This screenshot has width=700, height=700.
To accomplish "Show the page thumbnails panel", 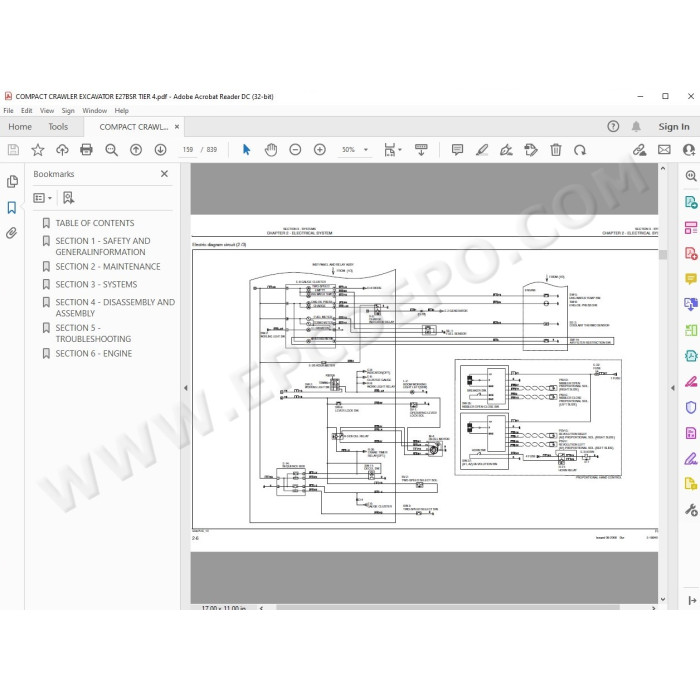I will (12, 181).
